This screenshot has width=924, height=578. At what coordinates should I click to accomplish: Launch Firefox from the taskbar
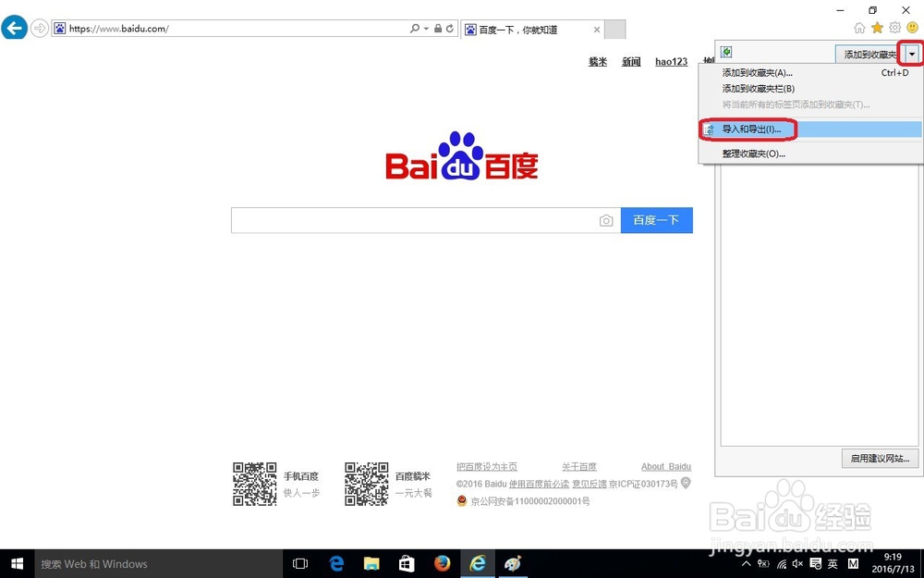click(442, 564)
